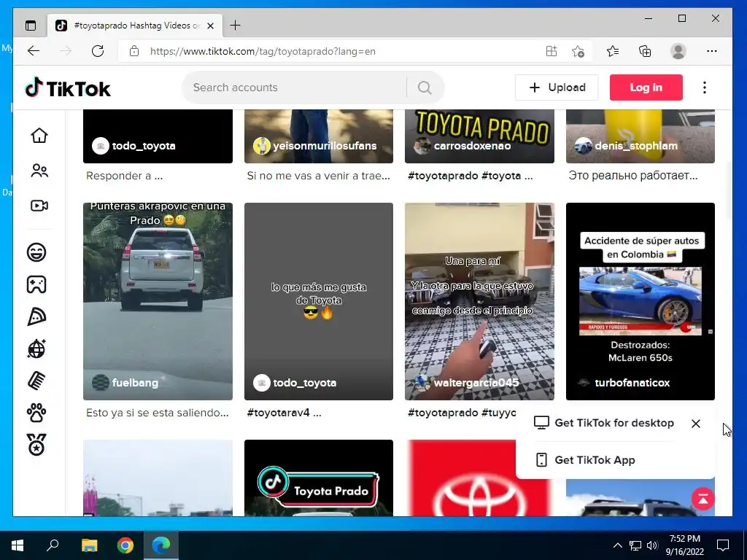Open the fuelbang white Prado video
The height and width of the screenshot is (560, 747).
coord(158,301)
